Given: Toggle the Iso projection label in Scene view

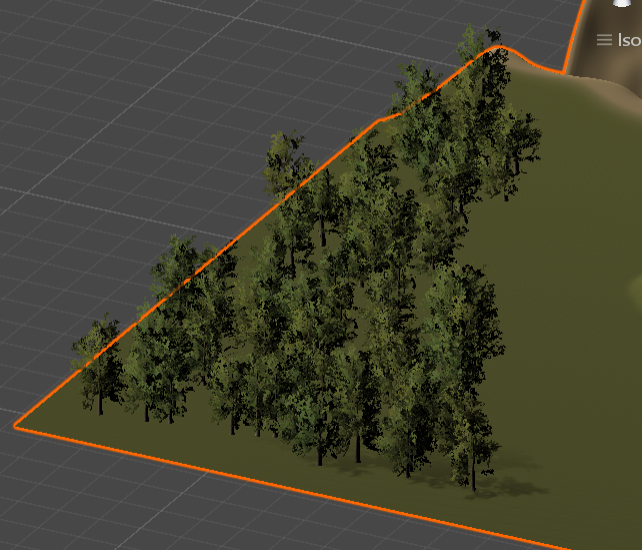Looking at the screenshot, I should click(619, 40).
